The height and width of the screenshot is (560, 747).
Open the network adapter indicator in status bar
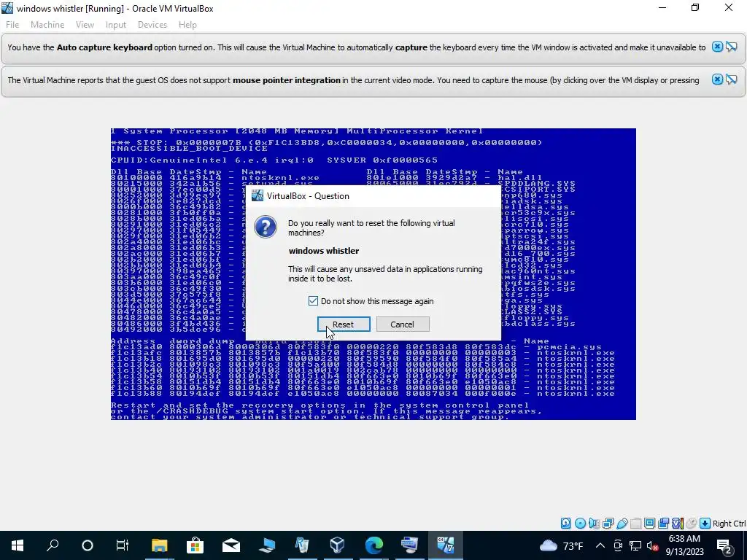coord(608,524)
